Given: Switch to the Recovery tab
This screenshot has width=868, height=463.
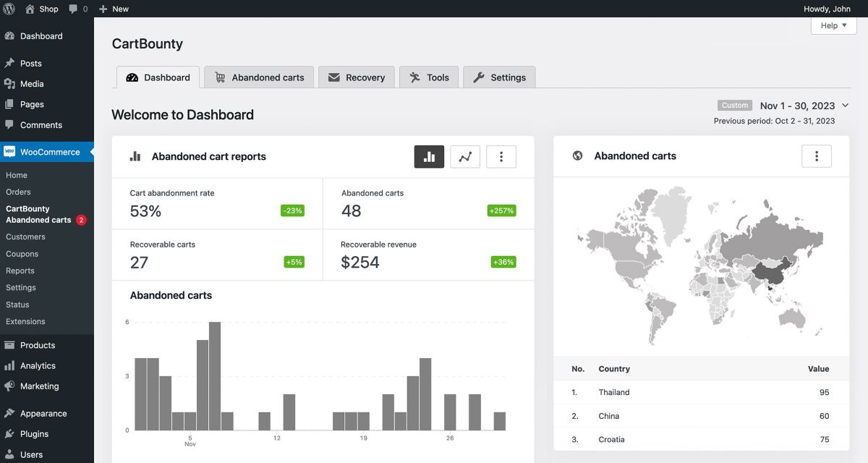Looking at the screenshot, I should click(x=357, y=77).
